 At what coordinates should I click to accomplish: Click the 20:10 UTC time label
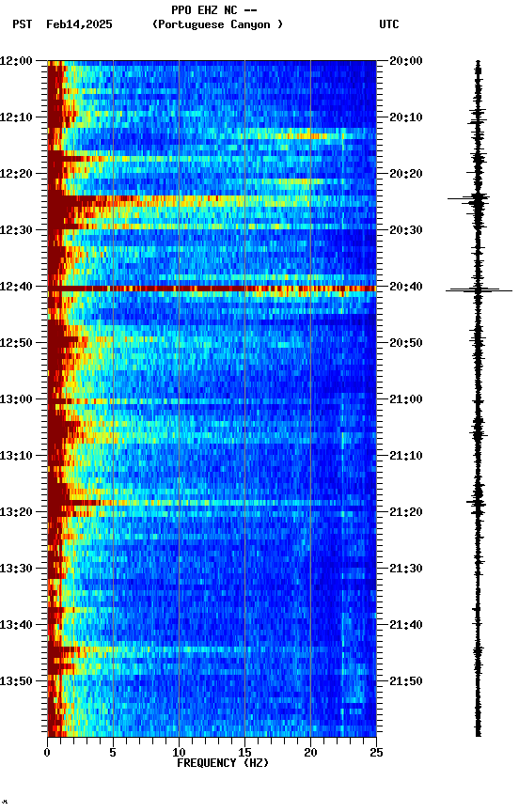(x=406, y=117)
